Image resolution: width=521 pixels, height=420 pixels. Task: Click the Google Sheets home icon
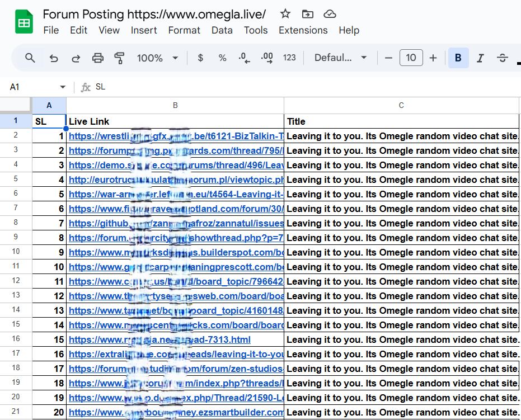point(24,22)
